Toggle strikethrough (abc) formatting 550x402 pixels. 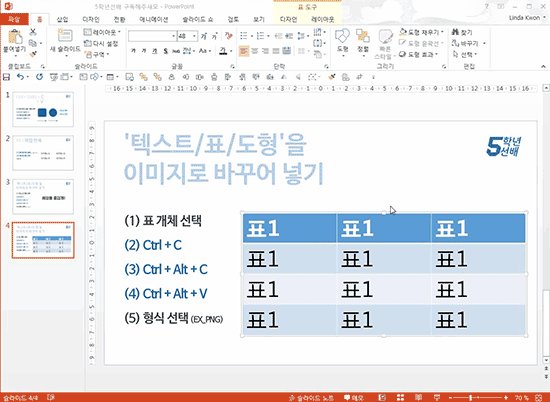pos(176,51)
